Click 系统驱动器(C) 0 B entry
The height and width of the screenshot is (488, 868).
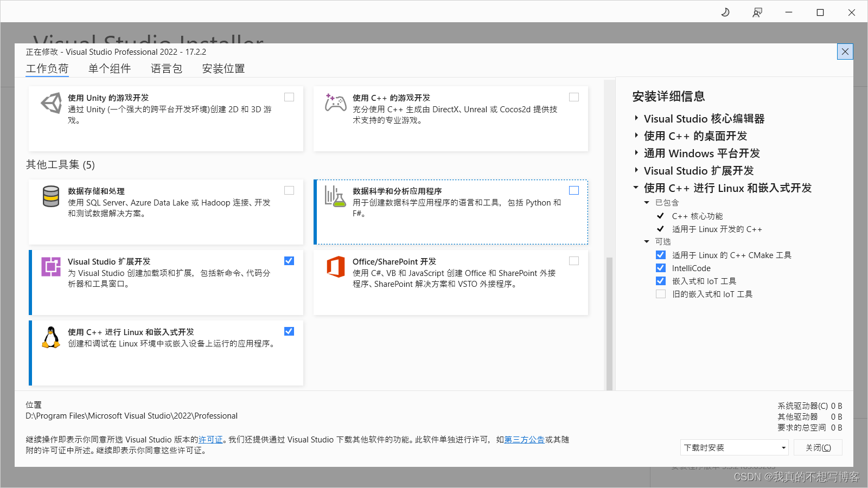(809, 406)
